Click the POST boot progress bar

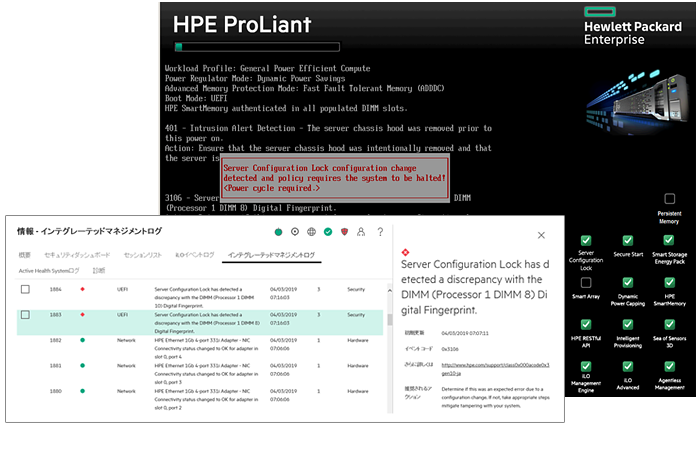point(257,47)
